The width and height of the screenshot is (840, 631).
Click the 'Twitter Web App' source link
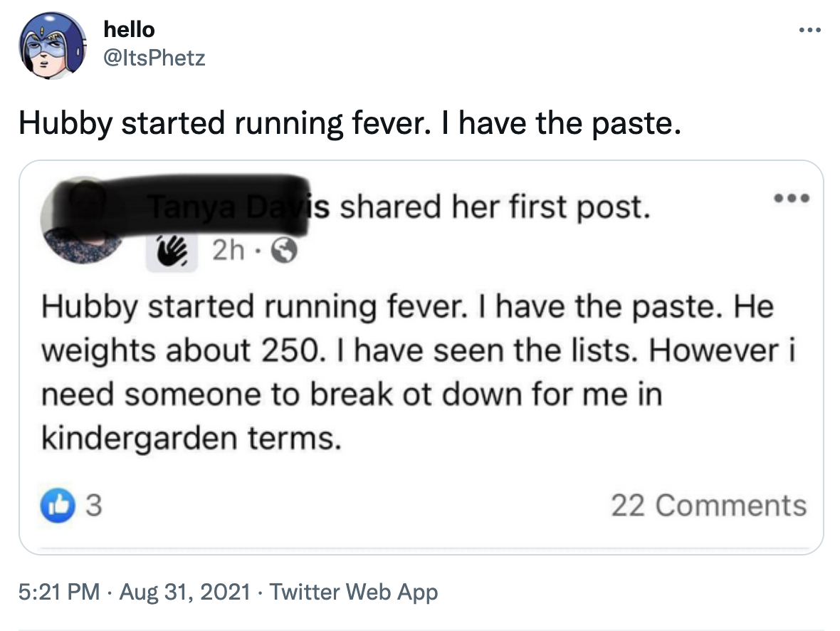(x=354, y=591)
